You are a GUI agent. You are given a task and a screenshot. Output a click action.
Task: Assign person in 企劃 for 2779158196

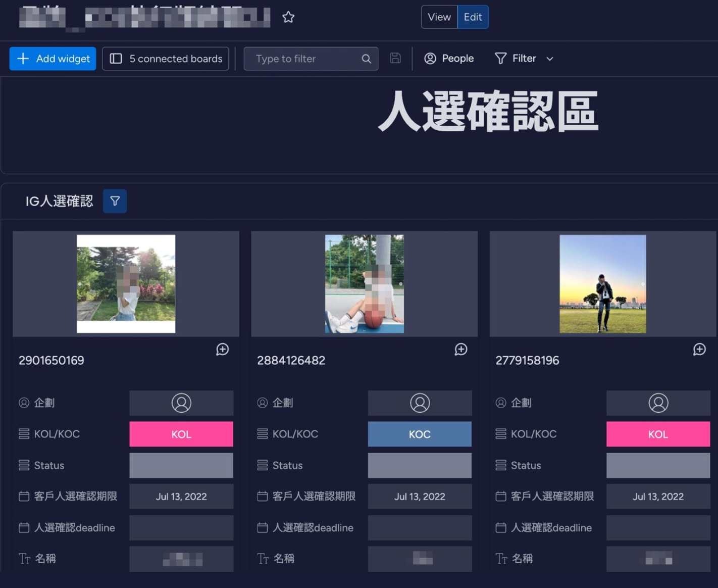coord(658,403)
